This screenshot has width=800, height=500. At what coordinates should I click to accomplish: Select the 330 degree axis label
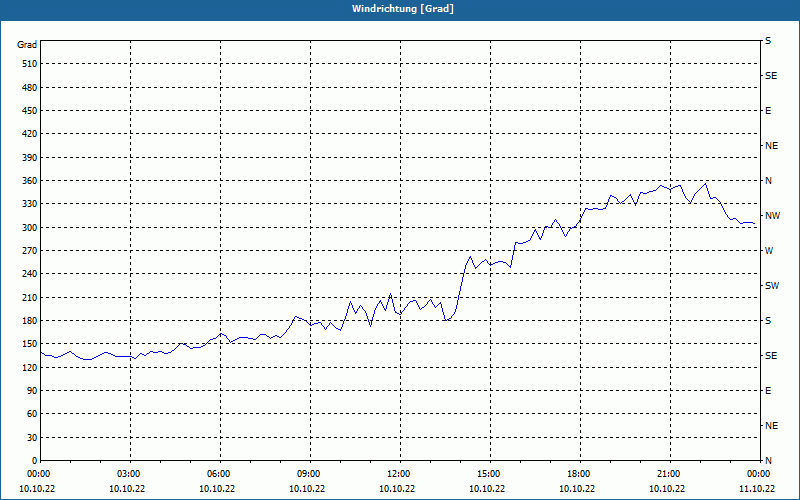(x=30, y=204)
